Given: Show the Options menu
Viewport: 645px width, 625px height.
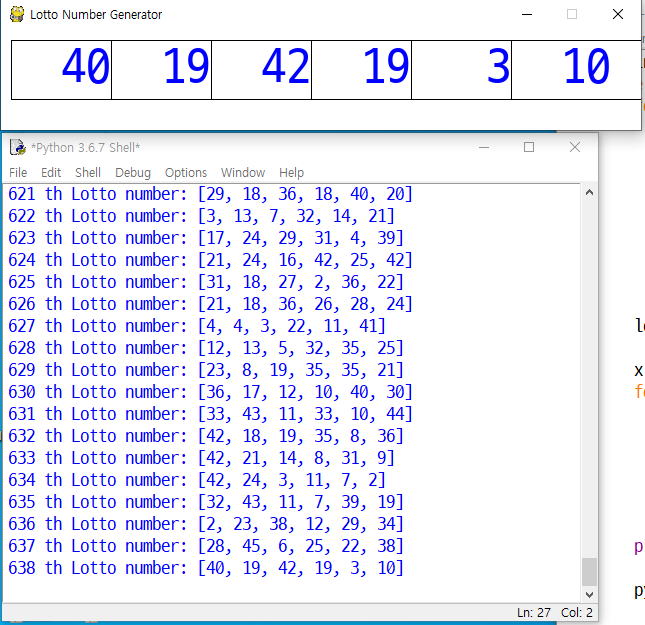Looking at the screenshot, I should [186, 172].
